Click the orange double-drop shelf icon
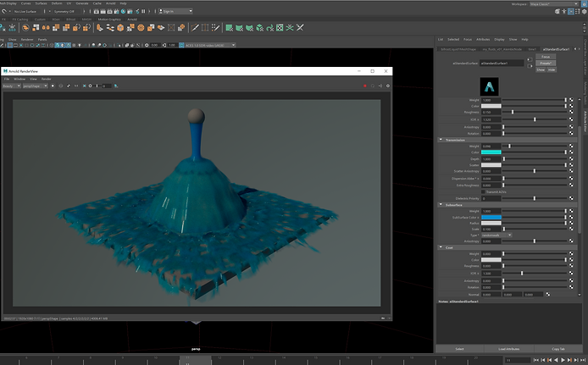This screenshot has width=588, height=365. coord(46,28)
